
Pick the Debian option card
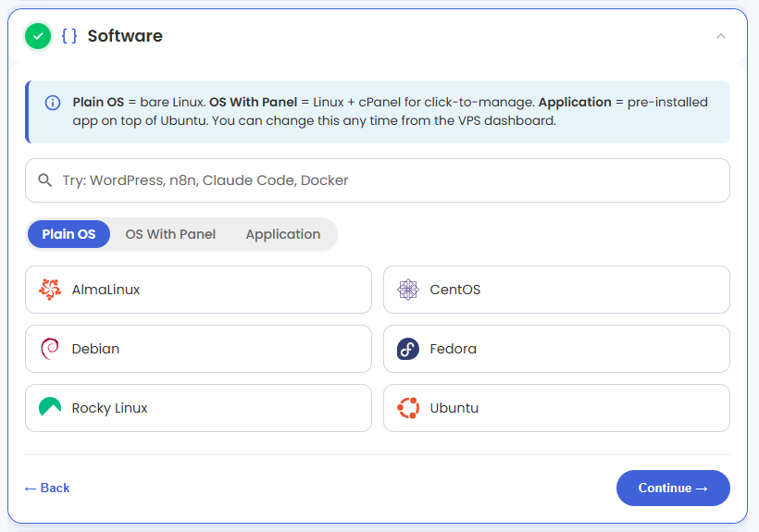[198, 349]
